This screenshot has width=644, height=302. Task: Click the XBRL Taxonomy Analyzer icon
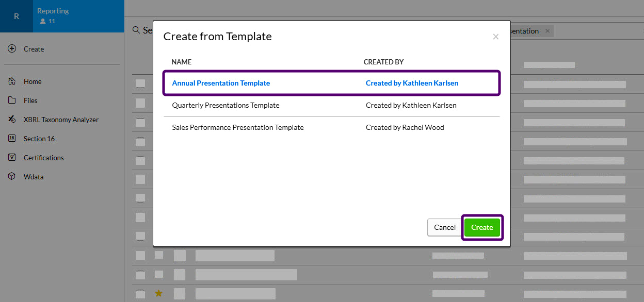tap(12, 120)
